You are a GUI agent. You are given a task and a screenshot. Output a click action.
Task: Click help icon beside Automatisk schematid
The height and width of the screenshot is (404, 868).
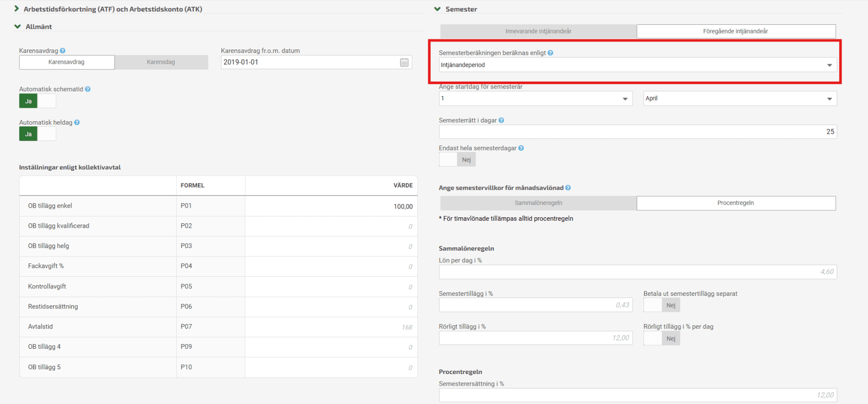pos(88,89)
